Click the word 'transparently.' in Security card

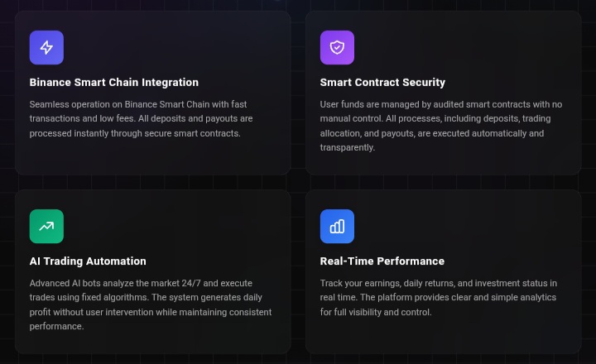tap(348, 147)
